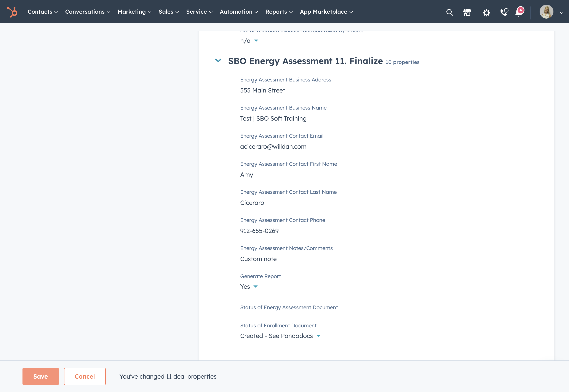Edit the aciceraro@willdan.com email field
This screenshot has width=569, height=392.
click(273, 147)
